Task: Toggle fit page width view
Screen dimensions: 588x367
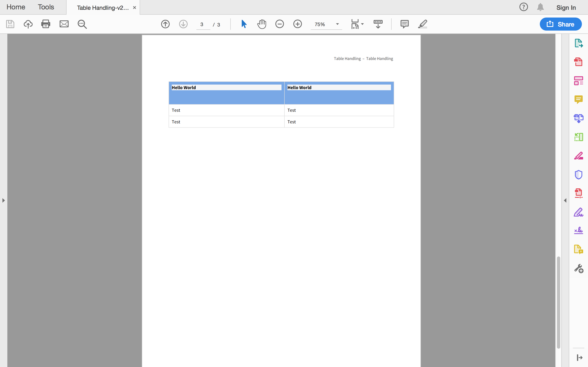Action: [355, 24]
